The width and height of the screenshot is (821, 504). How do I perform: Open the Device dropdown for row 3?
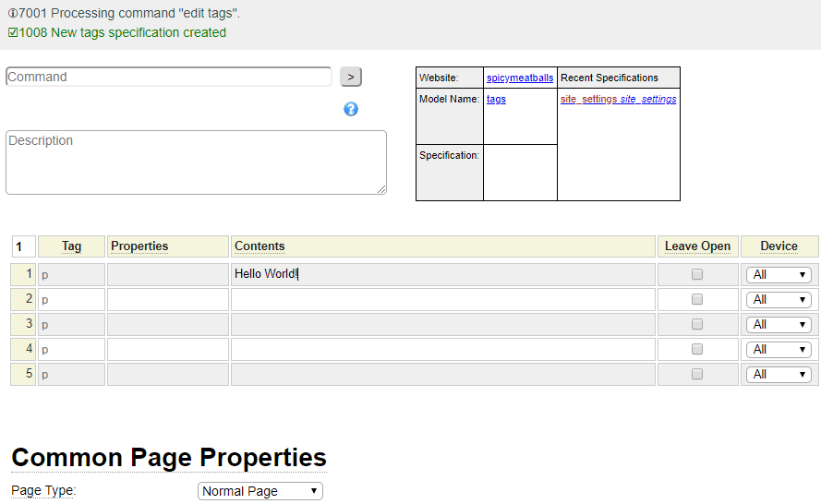point(779,324)
